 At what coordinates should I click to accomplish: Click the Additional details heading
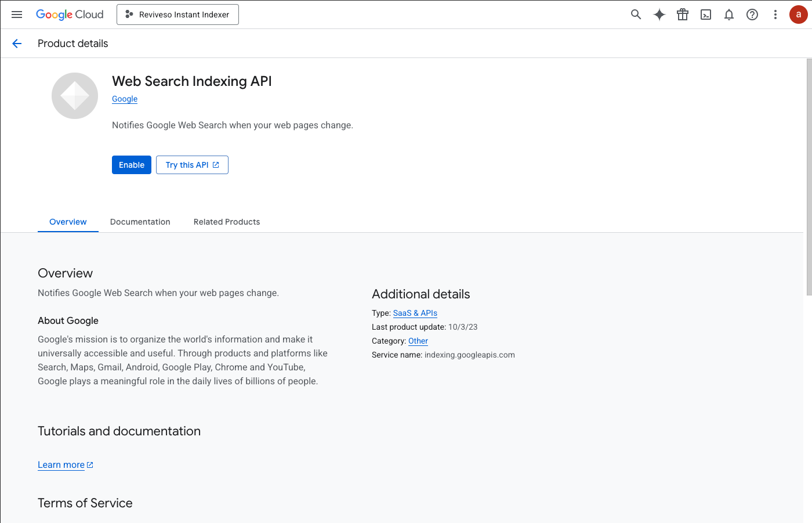click(421, 294)
